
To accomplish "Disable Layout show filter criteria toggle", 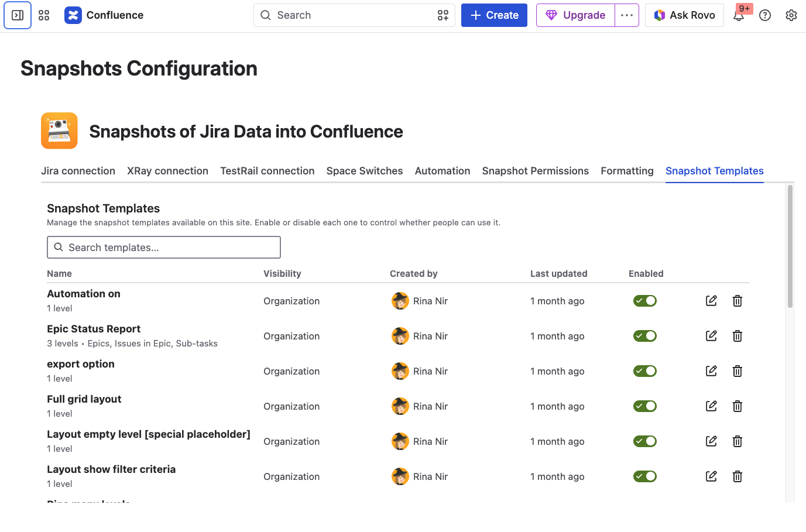I will pyautogui.click(x=645, y=476).
